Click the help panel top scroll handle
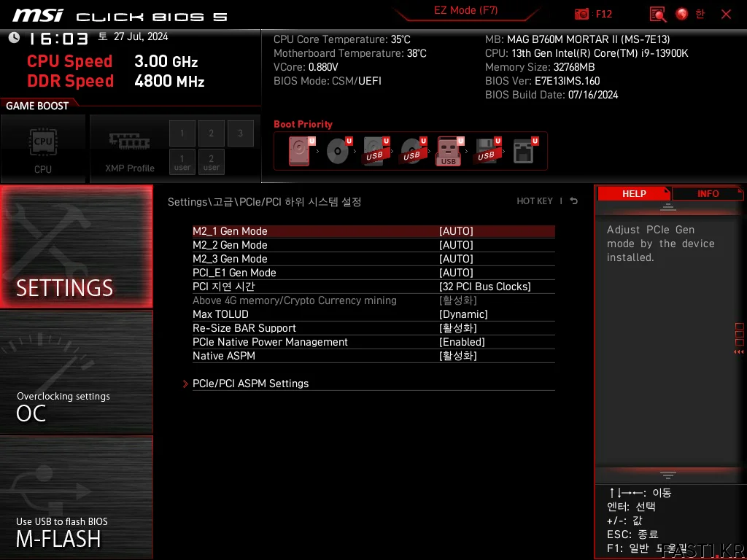This screenshot has width=747, height=560. [x=668, y=206]
